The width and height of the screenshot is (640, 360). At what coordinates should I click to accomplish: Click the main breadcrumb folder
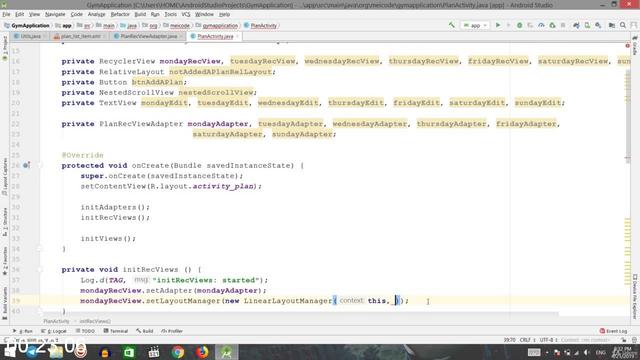click(x=105, y=25)
